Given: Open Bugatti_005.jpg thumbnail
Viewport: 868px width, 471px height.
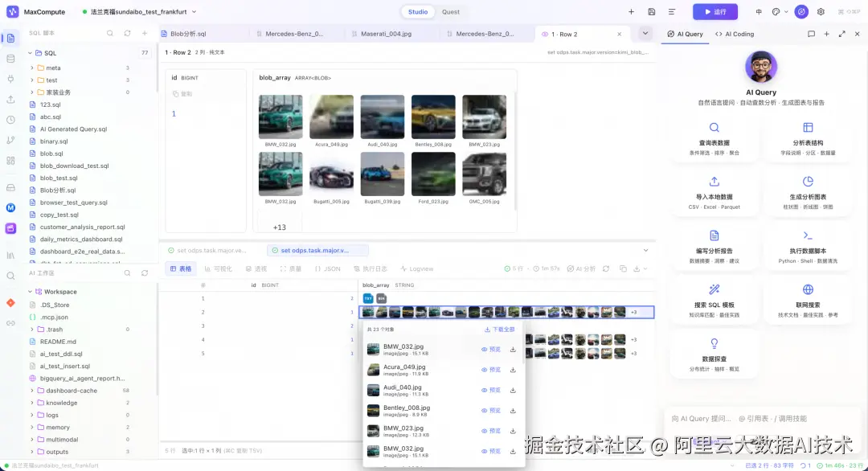Looking at the screenshot, I should [x=332, y=174].
